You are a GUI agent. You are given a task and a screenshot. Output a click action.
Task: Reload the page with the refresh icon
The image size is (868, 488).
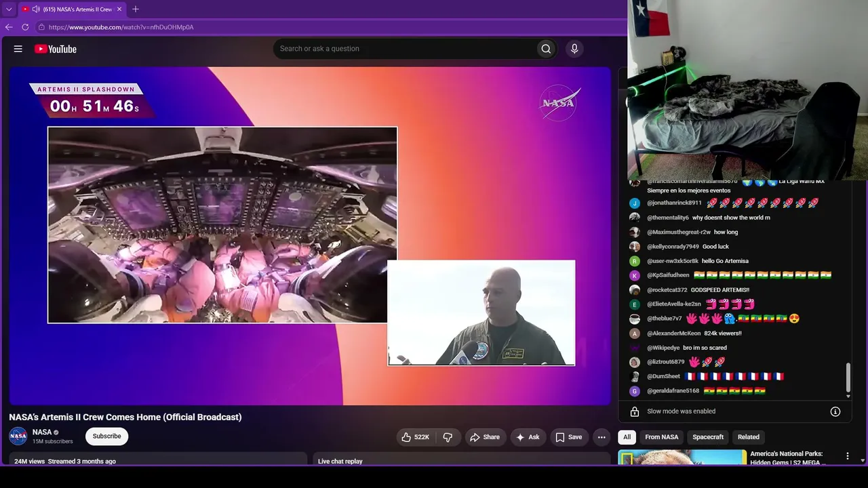point(25,27)
